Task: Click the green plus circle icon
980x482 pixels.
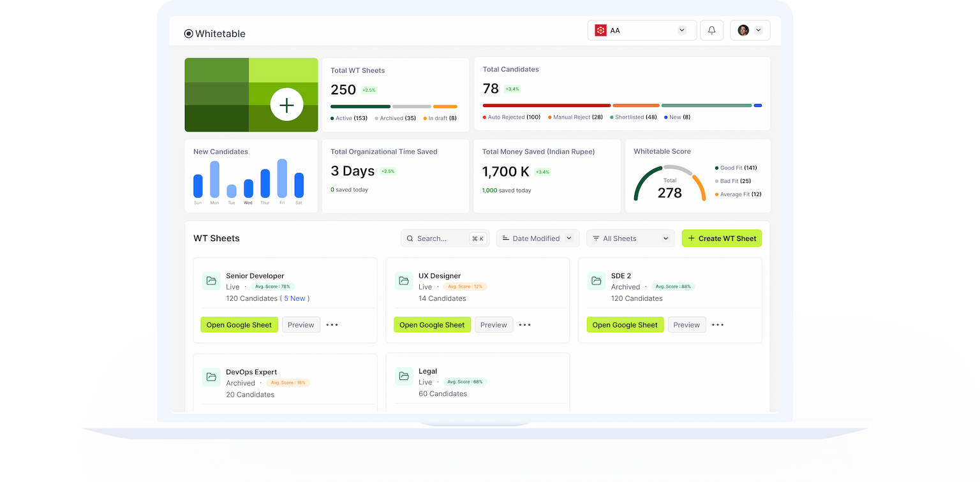Action: pos(286,105)
